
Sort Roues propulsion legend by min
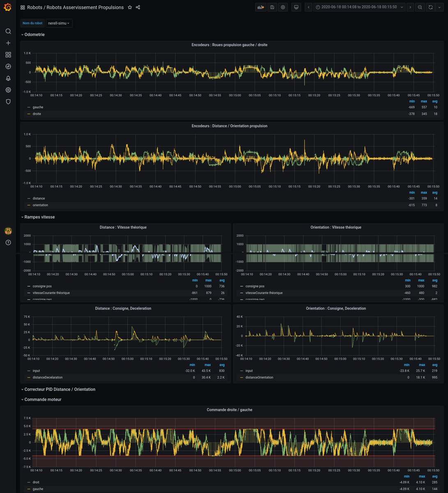(x=412, y=101)
